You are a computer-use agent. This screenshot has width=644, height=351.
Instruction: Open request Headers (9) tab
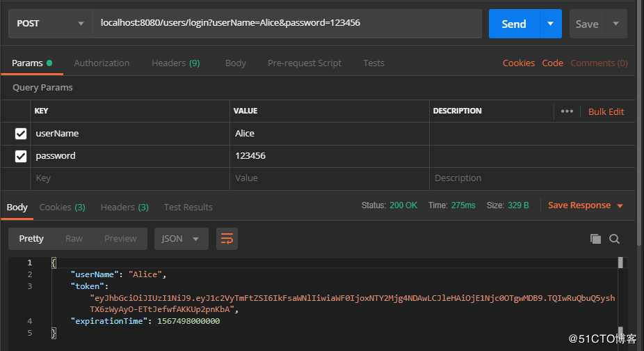175,63
